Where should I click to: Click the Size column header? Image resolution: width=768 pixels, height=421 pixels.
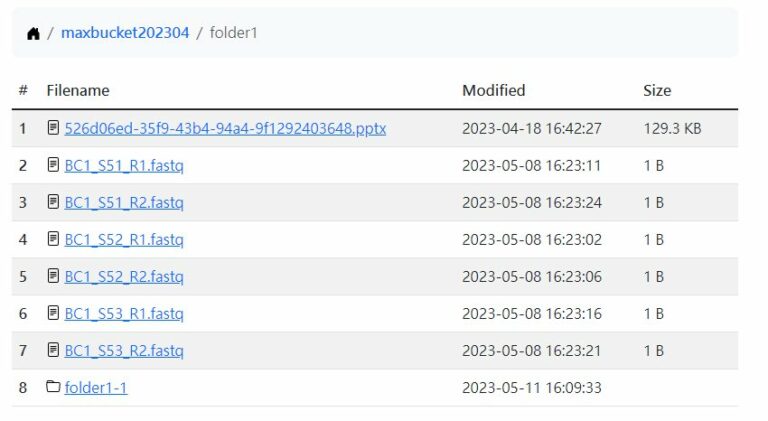[x=657, y=90]
